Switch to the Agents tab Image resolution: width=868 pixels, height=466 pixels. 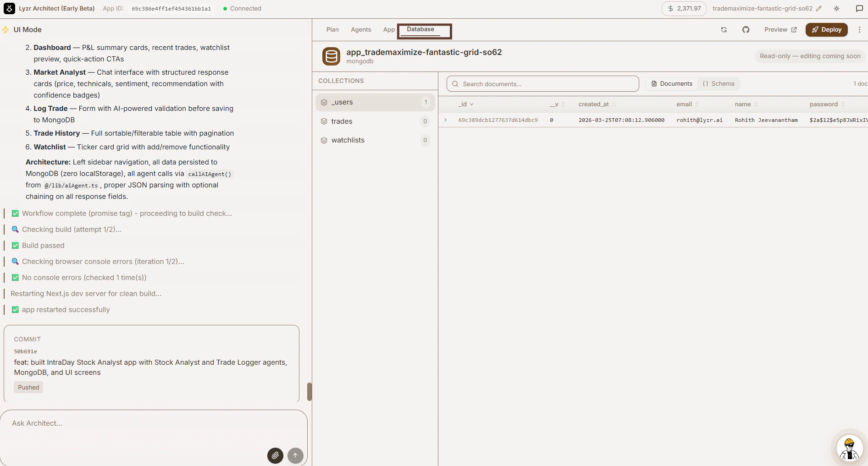pos(361,29)
